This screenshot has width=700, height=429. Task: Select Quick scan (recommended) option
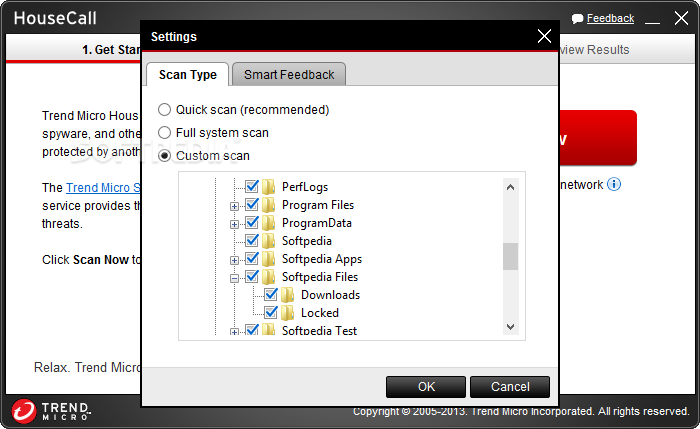pos(164,109)
